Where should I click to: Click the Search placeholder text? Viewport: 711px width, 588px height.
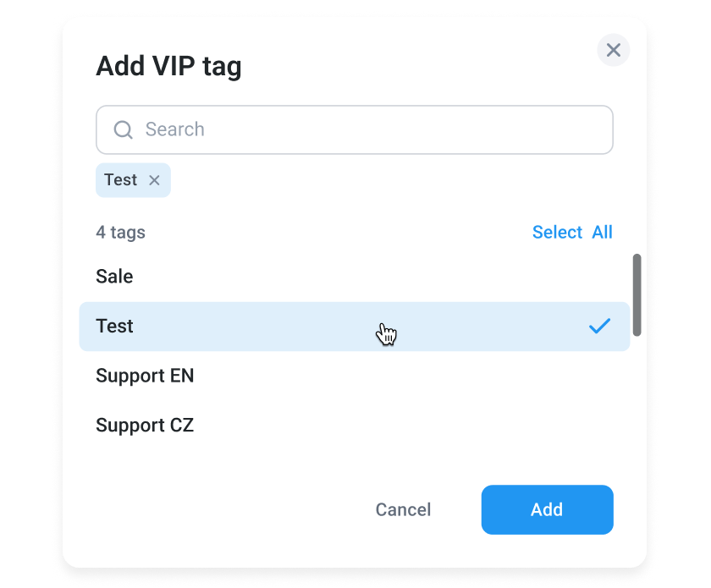175,129
